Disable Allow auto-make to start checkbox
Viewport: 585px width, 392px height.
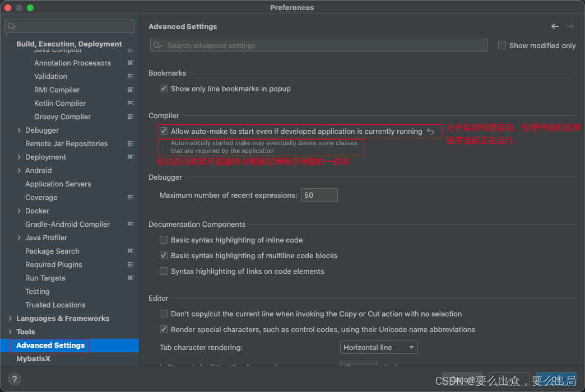[x=164, y=131]
